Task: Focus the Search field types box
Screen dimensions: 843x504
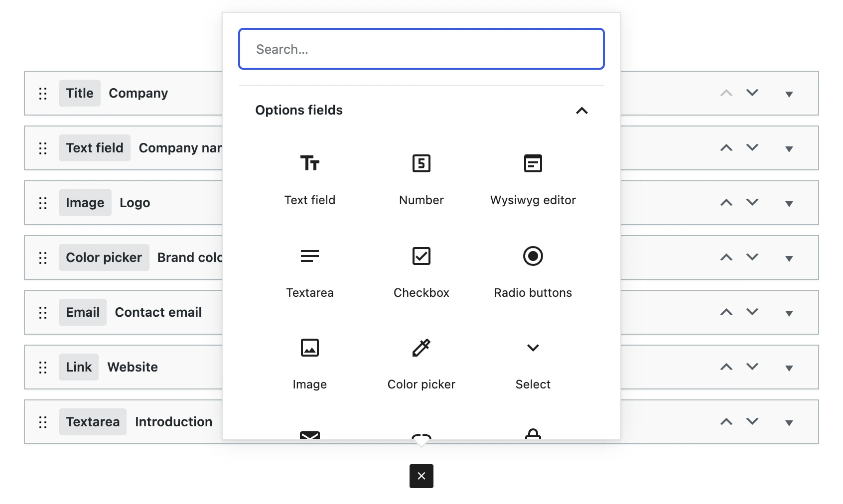Action: [x=421, y=49]
